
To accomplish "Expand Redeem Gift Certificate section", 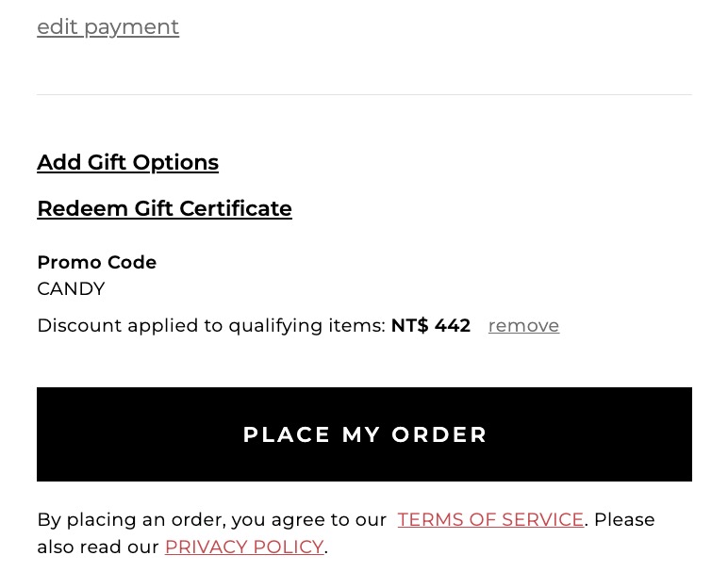I will 164,209.
